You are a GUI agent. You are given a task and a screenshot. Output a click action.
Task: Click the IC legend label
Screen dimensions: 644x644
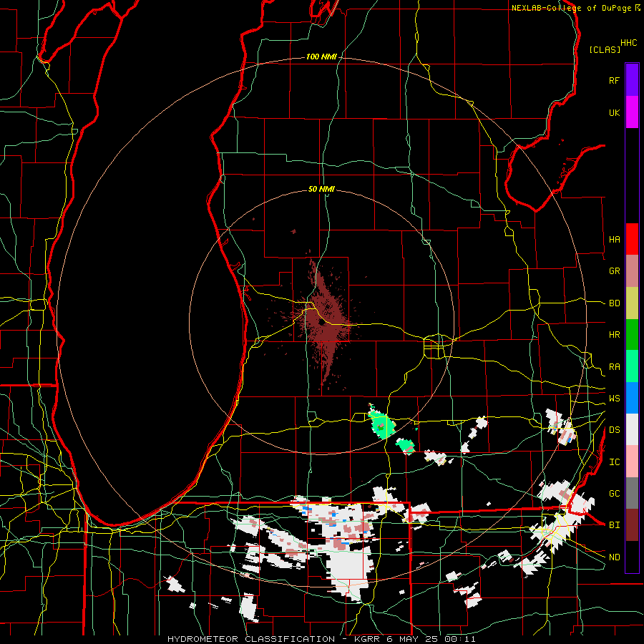[614, 462]
